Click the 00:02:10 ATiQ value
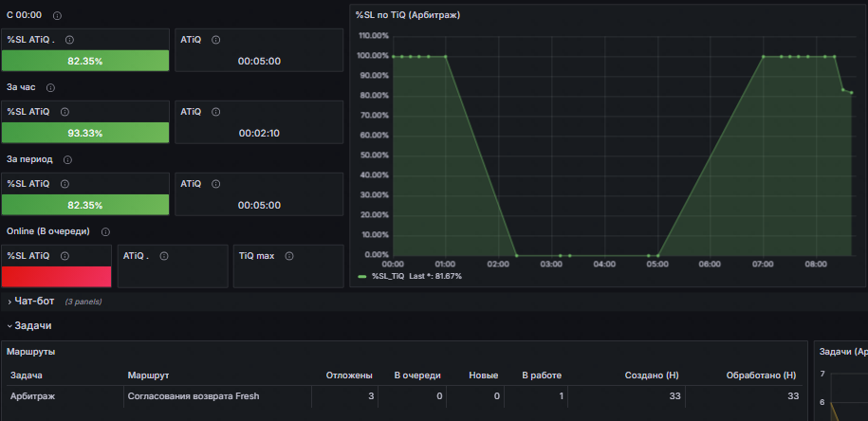The image size is (868, 421). coord(259,134)
